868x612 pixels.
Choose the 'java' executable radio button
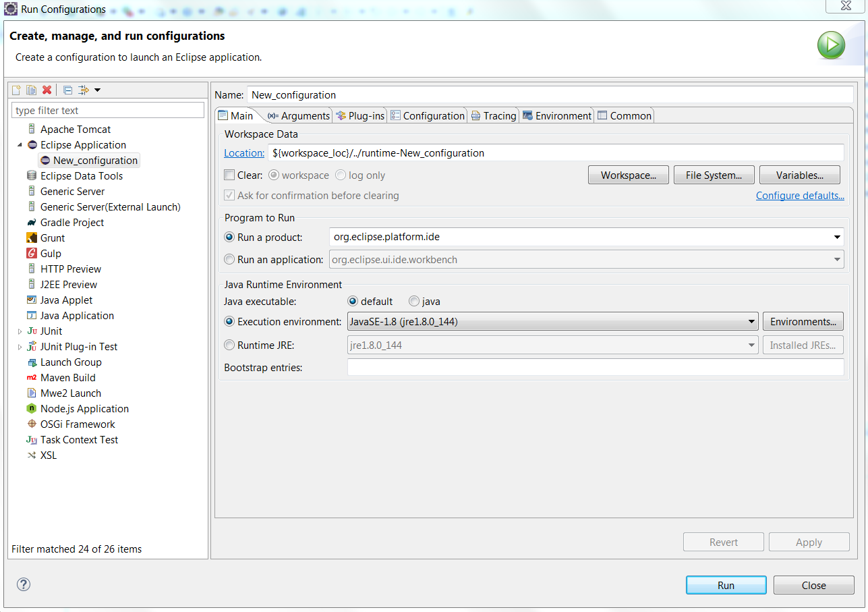coord(414,301)
